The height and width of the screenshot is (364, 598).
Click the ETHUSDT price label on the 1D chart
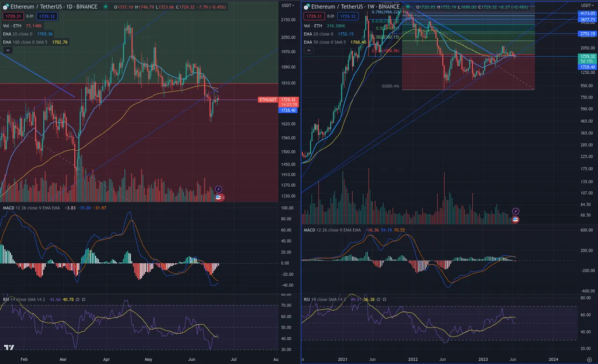(x=268, y=100)
